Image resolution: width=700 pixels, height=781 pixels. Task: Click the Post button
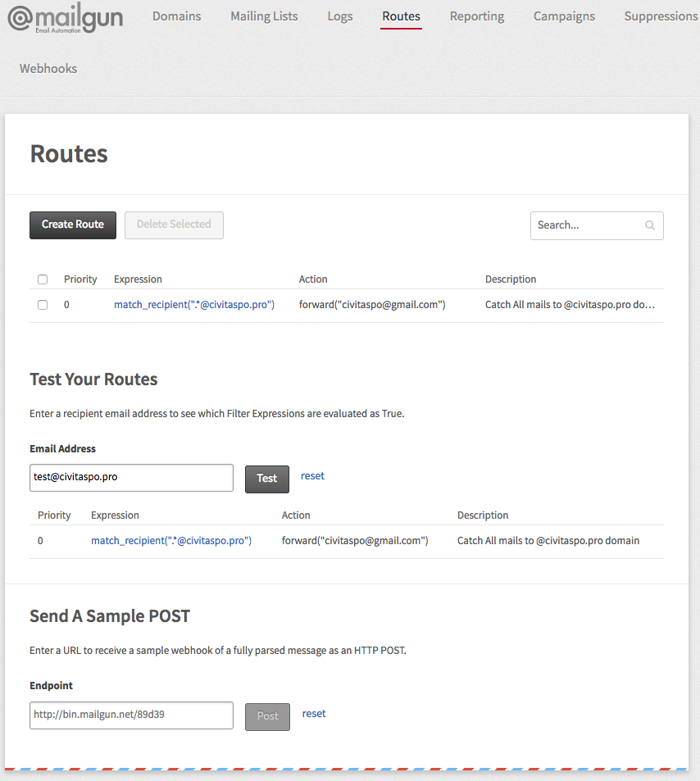click(x=267, y=717)
